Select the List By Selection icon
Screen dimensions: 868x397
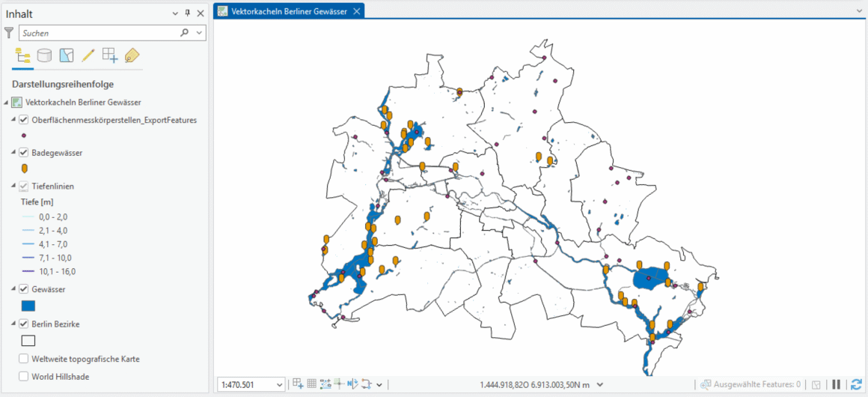click(67, 55)
